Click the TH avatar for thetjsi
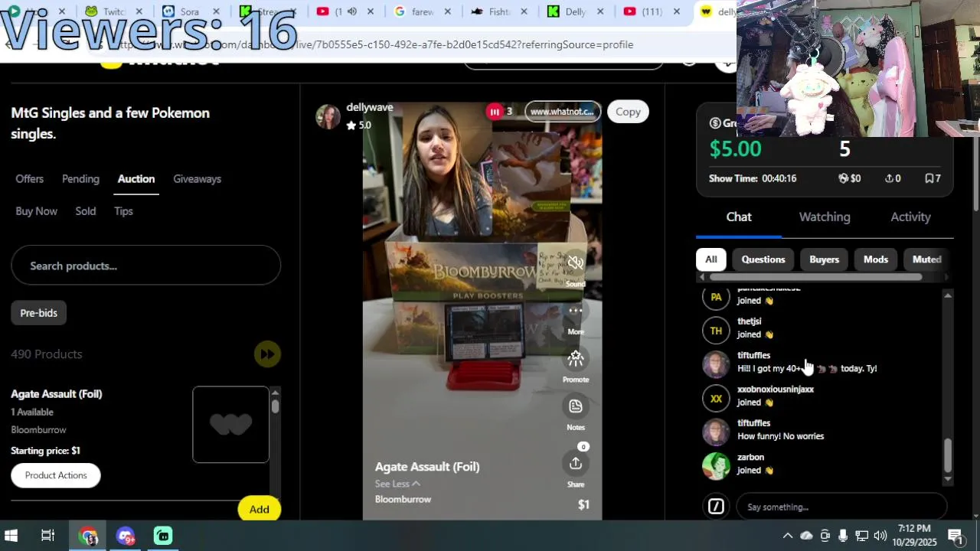980x551 pixels. click(716, 331)
